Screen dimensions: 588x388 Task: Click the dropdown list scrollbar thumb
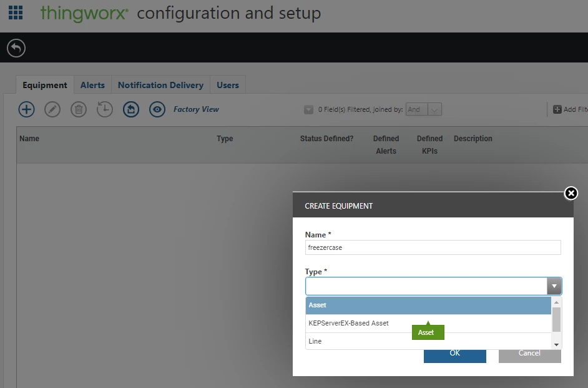click(557, 320)
